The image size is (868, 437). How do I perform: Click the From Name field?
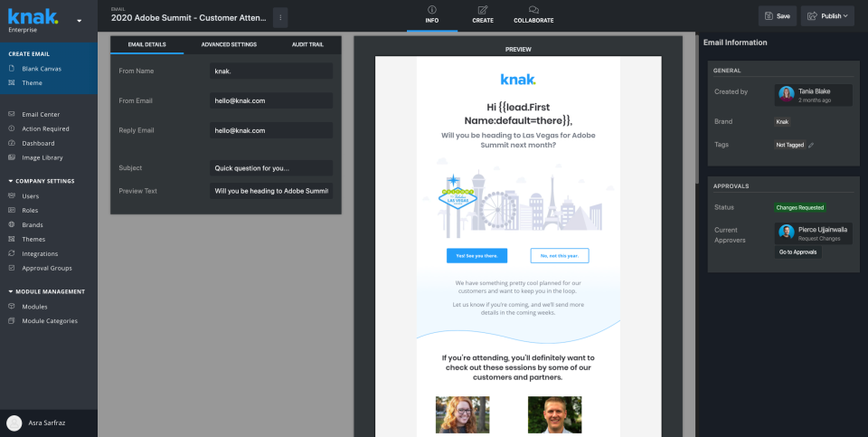tap(271, 71)
